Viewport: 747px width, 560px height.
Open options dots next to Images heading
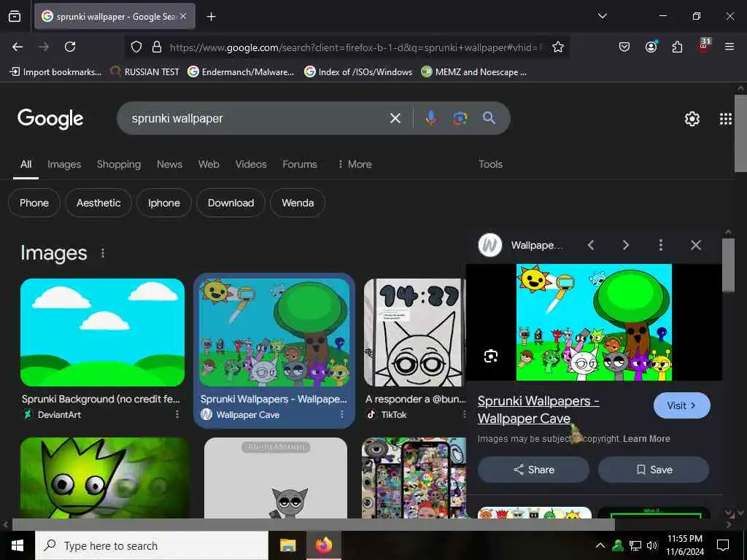click(103, 253)
